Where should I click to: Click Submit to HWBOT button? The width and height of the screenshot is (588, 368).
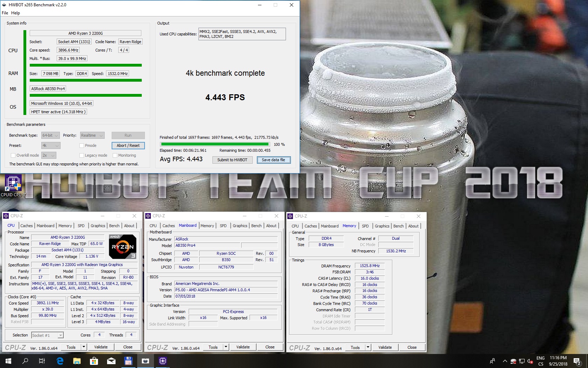pos(232,160)
